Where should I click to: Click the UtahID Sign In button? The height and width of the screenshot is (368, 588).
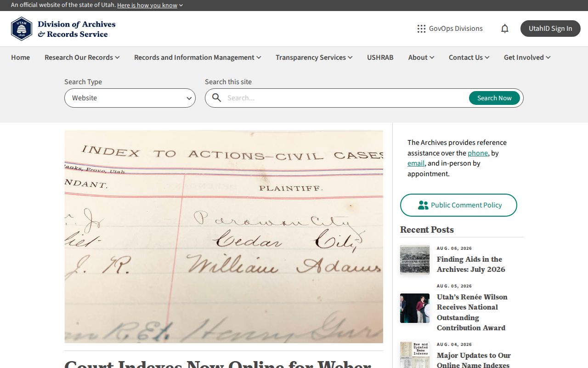coord(550,29)
